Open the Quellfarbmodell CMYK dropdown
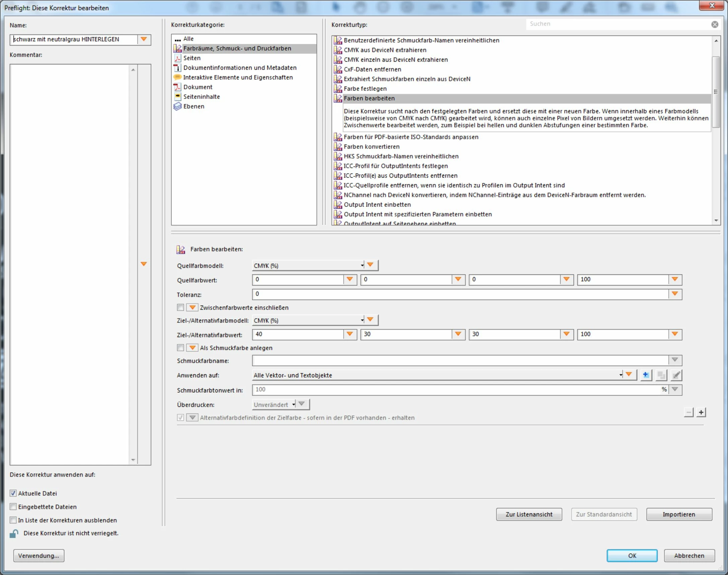 point(308,266)
